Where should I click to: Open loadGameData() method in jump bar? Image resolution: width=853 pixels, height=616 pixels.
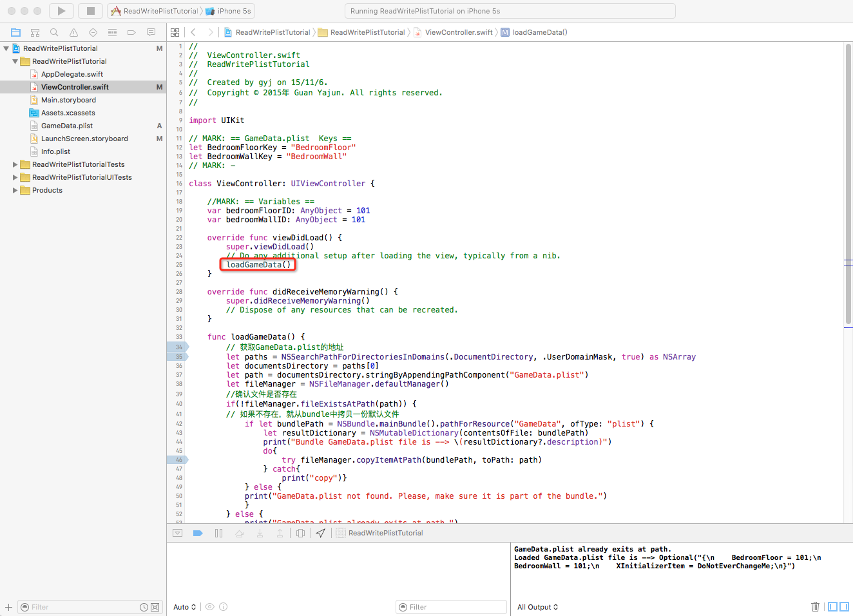(x=534, y=32)
